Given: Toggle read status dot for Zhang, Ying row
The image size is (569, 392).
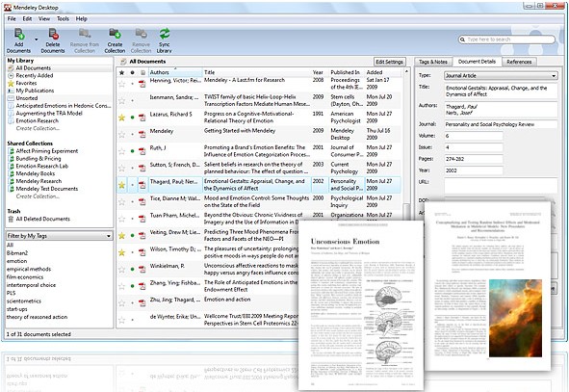Looking at the screenshot, I should [x=133, y=286].
